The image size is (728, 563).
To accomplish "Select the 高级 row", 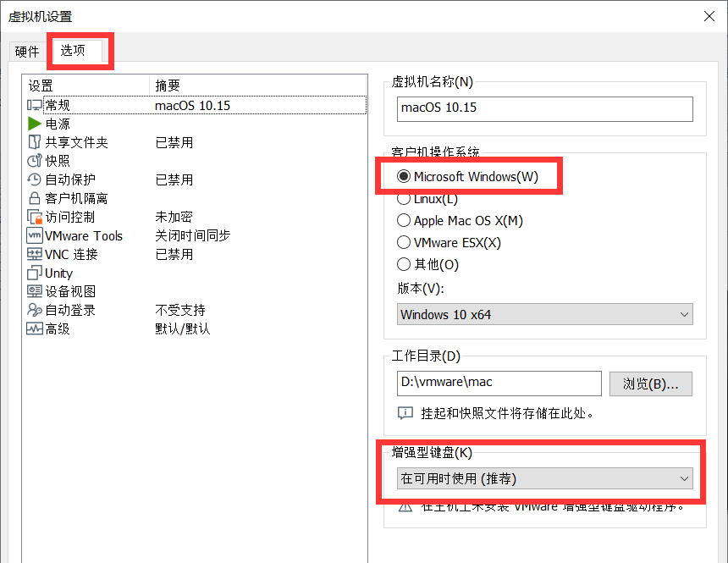I will pyautogui.click(x=196, y=328).
